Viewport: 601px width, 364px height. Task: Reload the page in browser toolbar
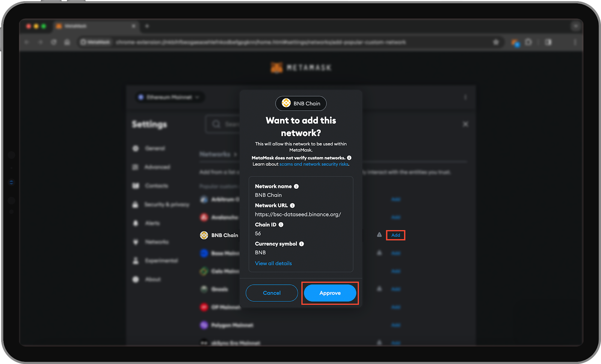click(x=54, y=42)
